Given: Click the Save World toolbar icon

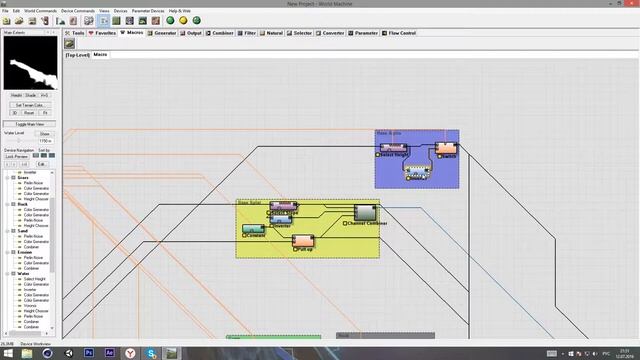Looking at the screenshot, I should (32, 20).
